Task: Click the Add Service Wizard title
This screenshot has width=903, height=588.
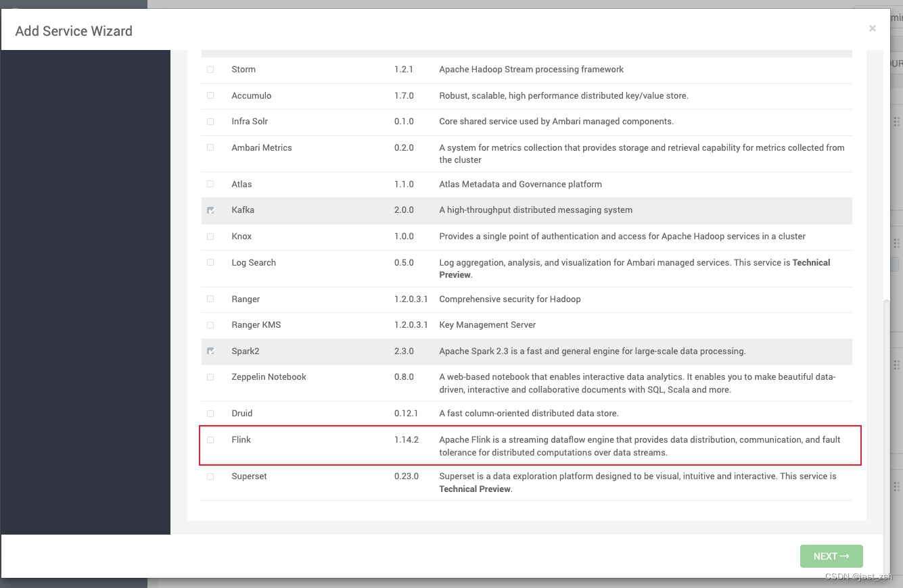Action: pos(74,30)
